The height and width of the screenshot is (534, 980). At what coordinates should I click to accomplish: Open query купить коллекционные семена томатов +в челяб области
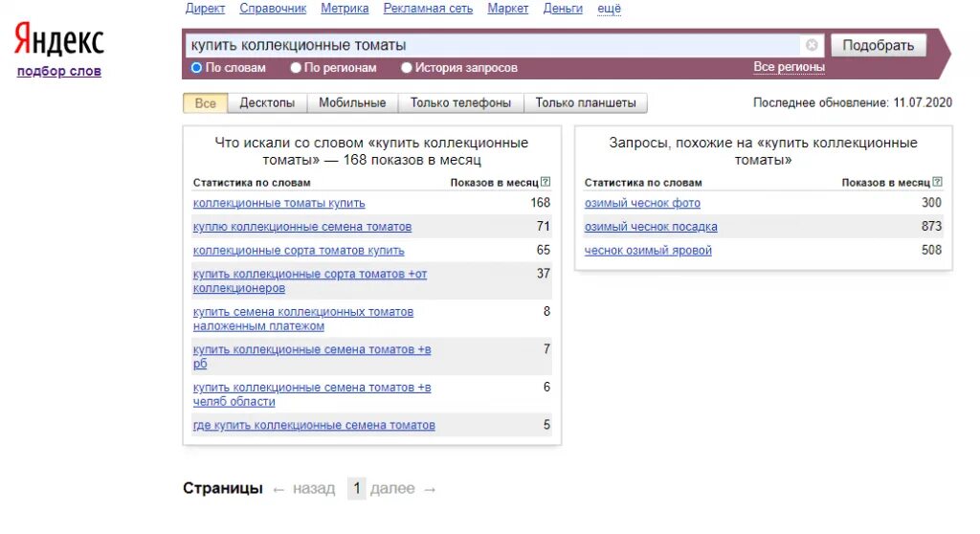312,394
